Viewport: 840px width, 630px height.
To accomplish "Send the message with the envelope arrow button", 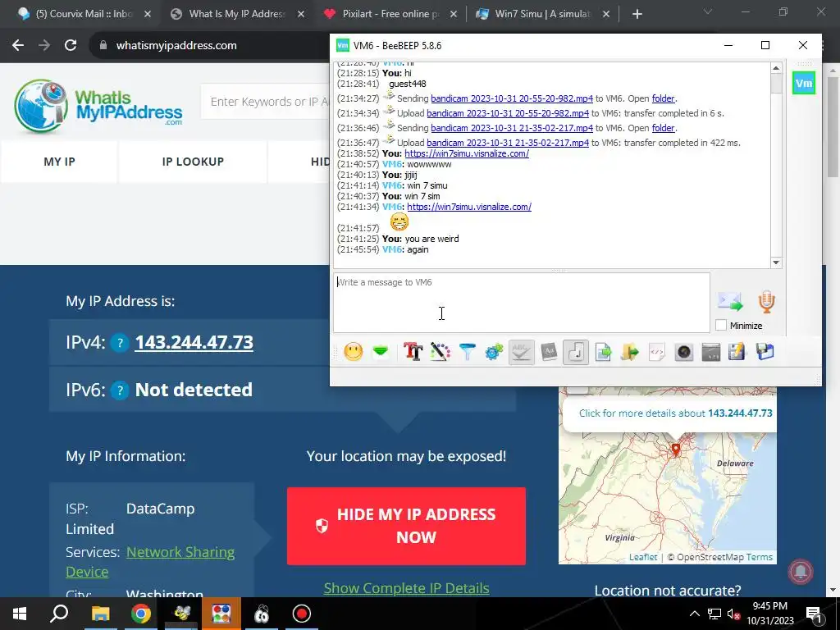I will [730, 302].
